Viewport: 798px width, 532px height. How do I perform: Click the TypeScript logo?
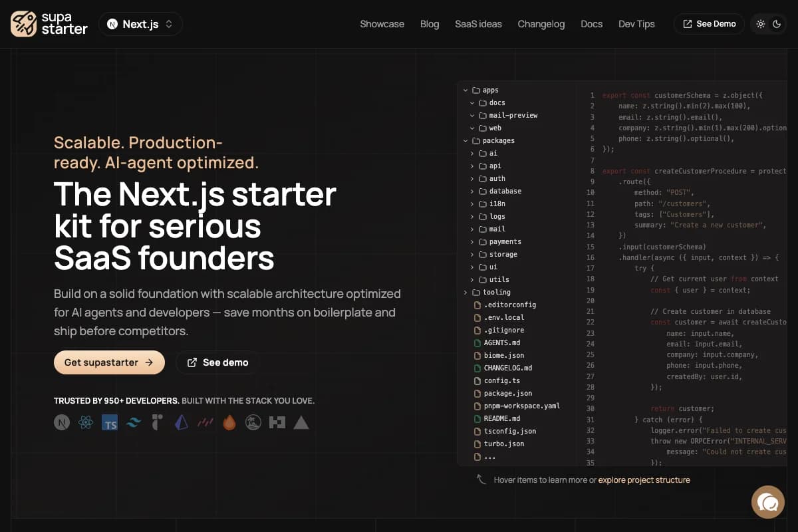pyautogui.click(x=110, y=422)
